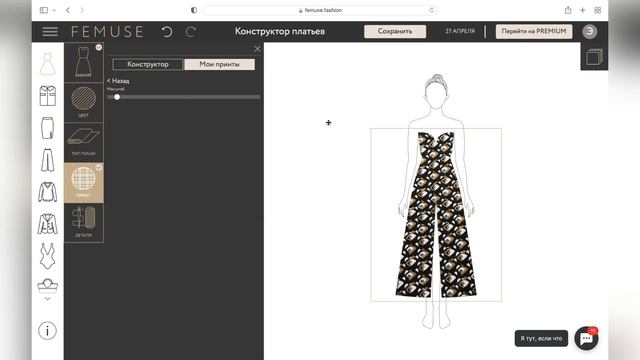Select the printed jumpsuit on the mannequin

point(436,215)
